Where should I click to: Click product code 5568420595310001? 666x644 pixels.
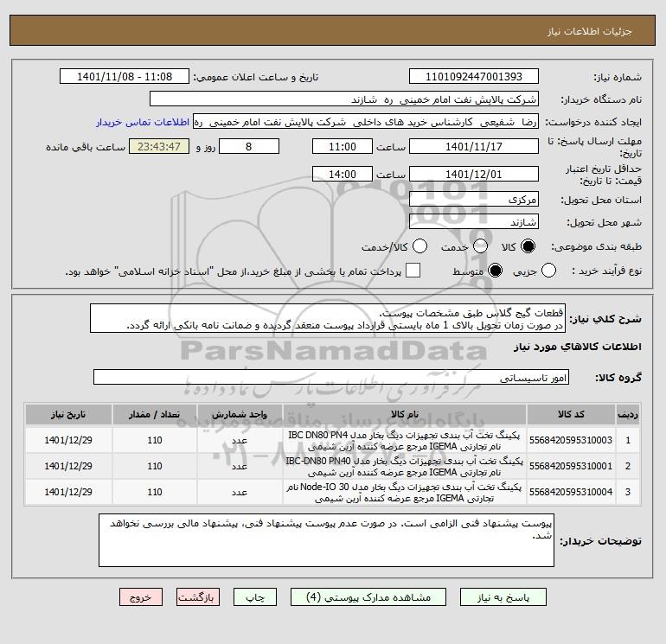pyautogui.click(x=571, y=466)
